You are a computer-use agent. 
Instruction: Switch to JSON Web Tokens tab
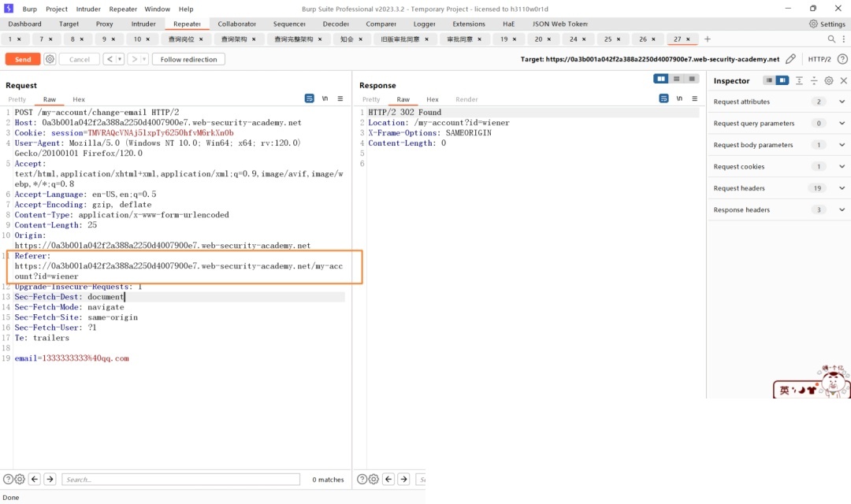coord(559,24)
